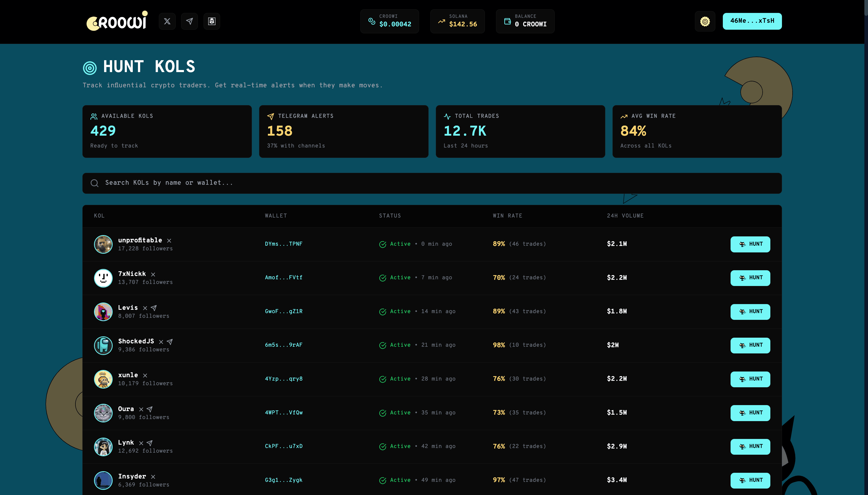The image size is (868, 495).
Task: Open unprofitable's X profile icon
Action: tap(169, 241)
